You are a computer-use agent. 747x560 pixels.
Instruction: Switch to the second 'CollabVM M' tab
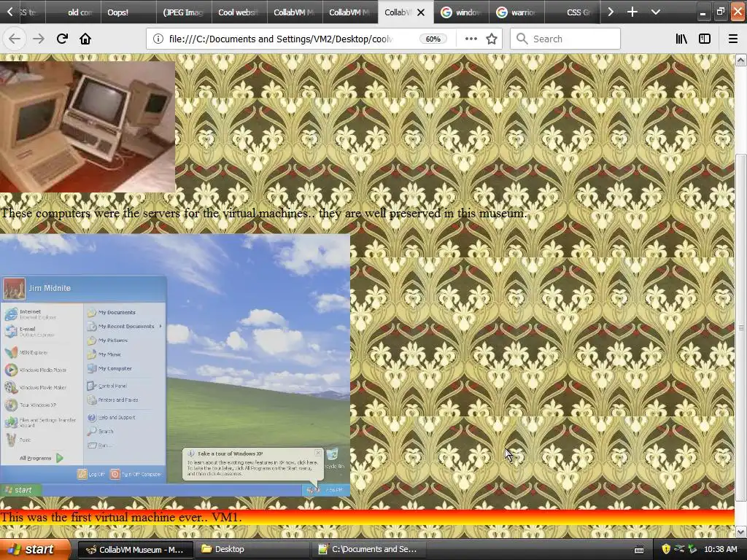(350, 12)
